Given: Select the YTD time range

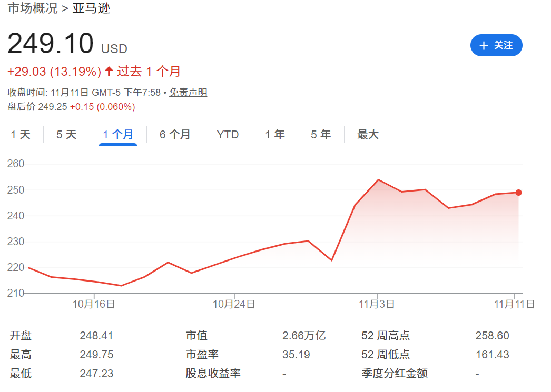Looking at the screenshot, I should [228, 134].
